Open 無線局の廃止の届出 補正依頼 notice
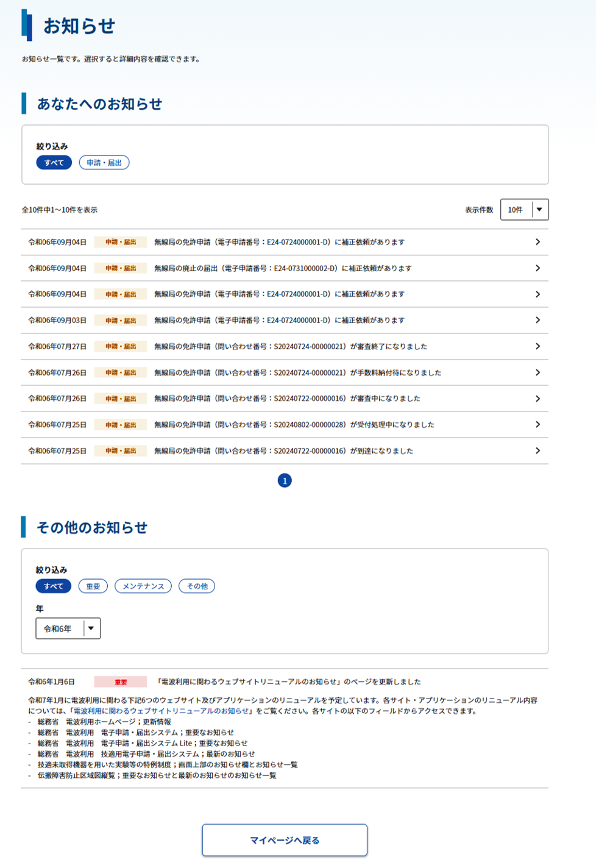This screenshot has height=868, width=596. pyautogui.click(x=283, y=268)
